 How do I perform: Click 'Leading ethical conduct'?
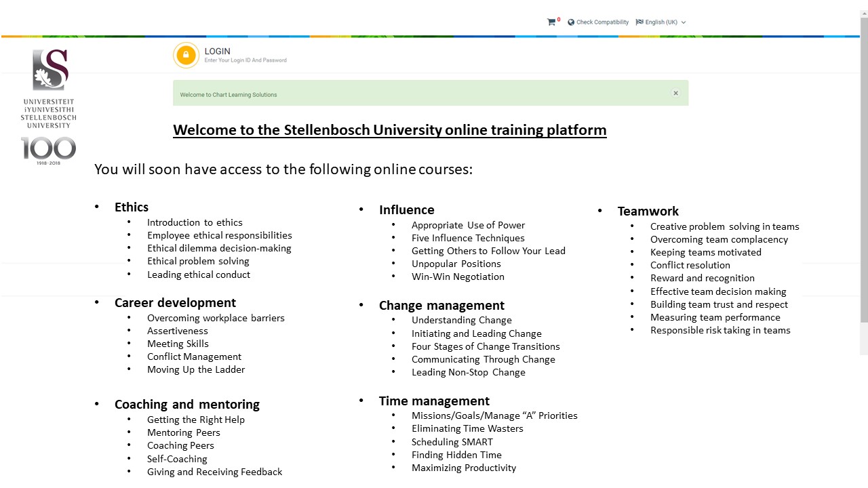click(x=199, y=274)
